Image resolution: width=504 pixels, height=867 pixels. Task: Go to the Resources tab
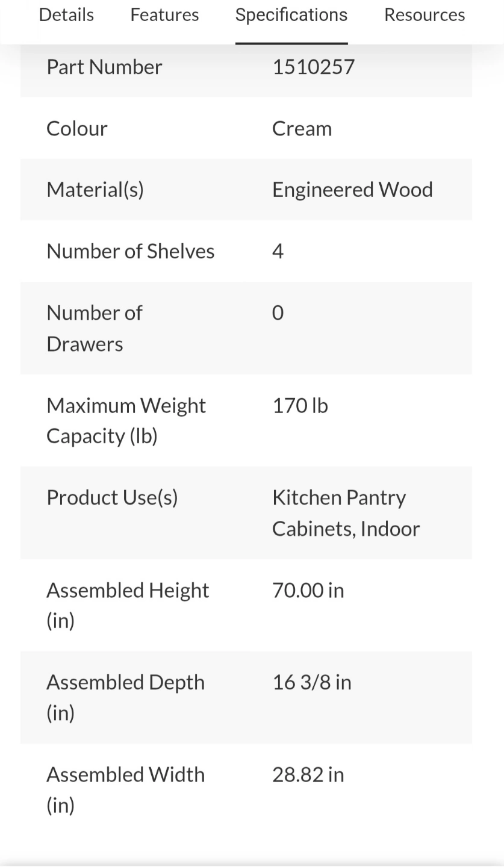coord(425,14)
